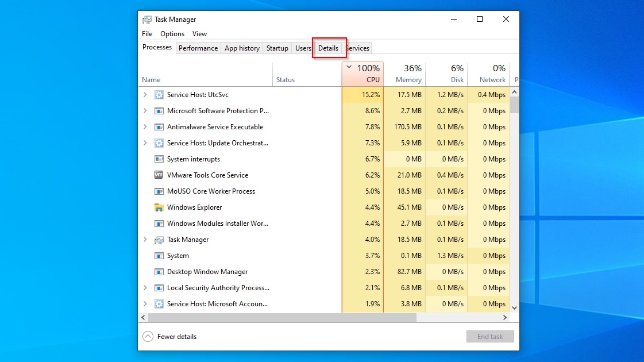
Task: Click the horizontal scrollbar right arrow
Action: coord(505,317)
